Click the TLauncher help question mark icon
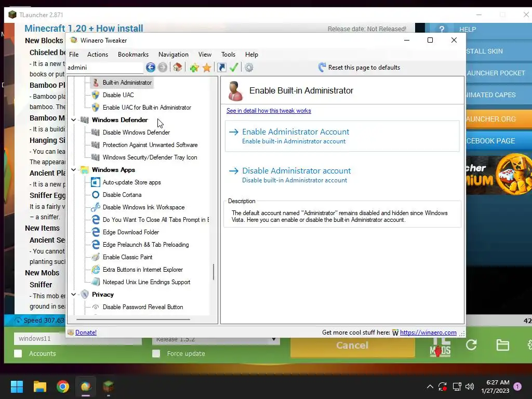Screen dimensions: 532x399 pos(442,29)
